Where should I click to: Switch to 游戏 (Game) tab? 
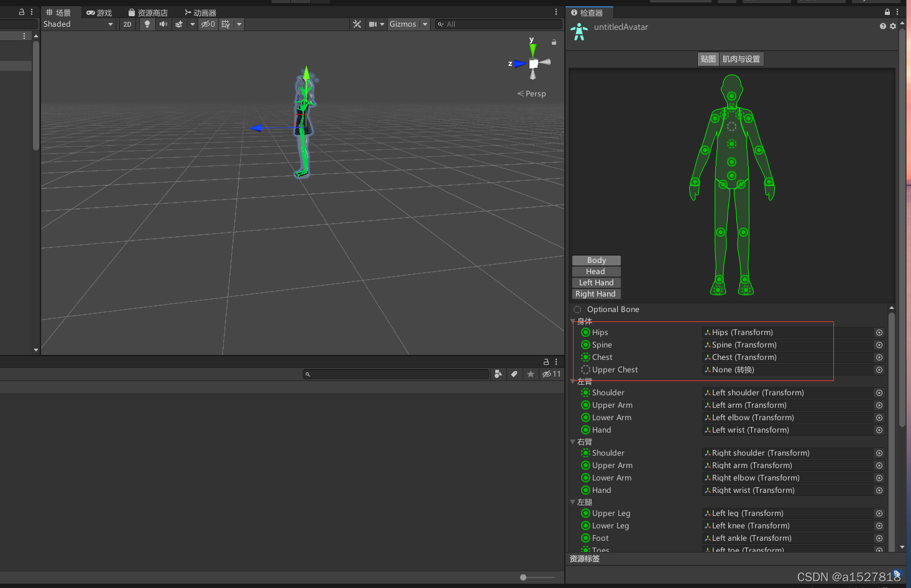(99, 12)
